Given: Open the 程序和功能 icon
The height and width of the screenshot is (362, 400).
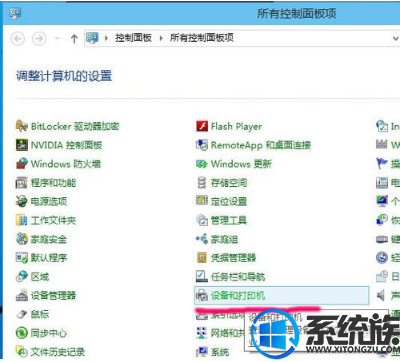Looking at the screenshot, I should (22, 183).
